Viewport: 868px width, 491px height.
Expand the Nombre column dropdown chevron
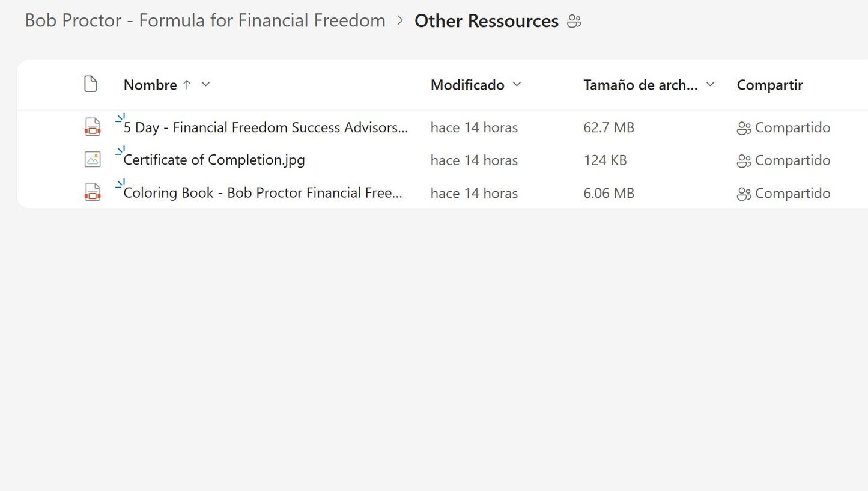205,84
